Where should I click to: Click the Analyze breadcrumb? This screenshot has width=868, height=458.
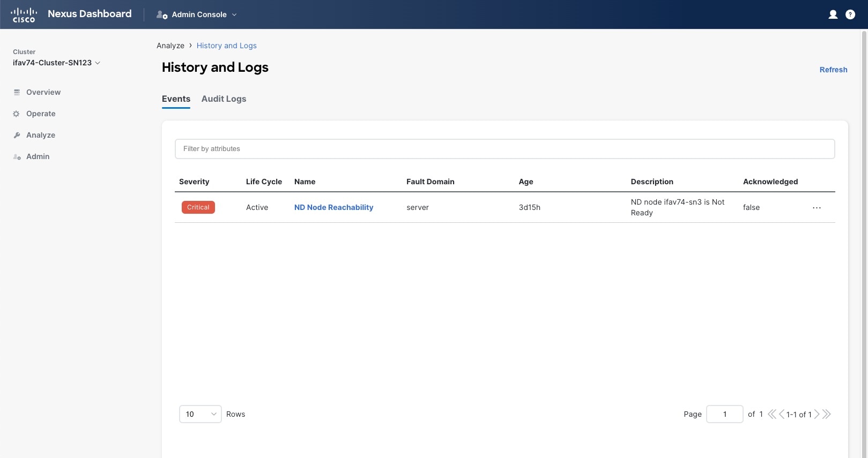click(x=170, y=46)
